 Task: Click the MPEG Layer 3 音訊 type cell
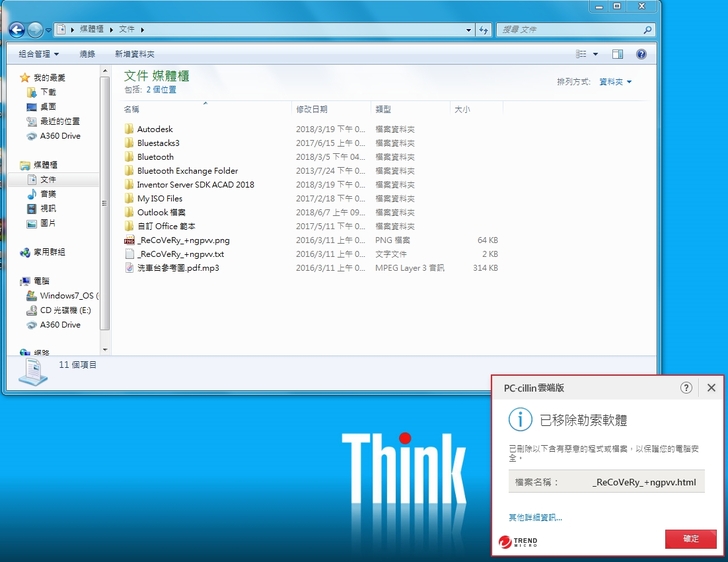pyautogui.click(x=410, y=268)
